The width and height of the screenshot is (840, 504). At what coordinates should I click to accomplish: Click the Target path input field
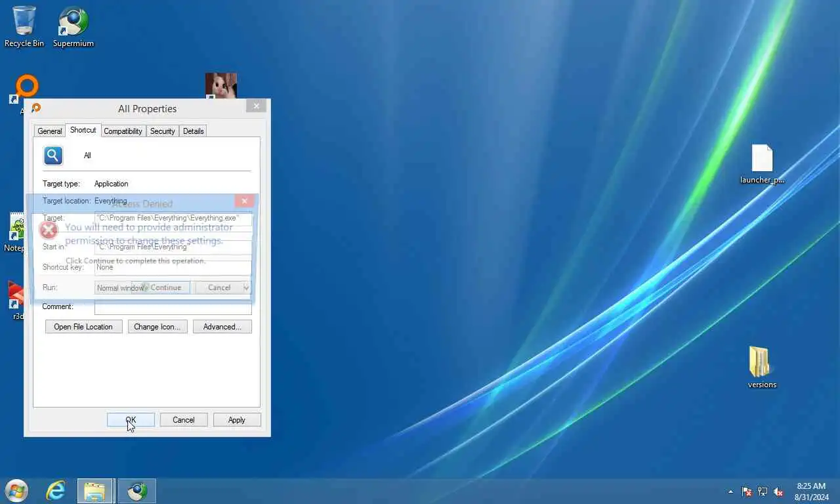coord(173,218)
